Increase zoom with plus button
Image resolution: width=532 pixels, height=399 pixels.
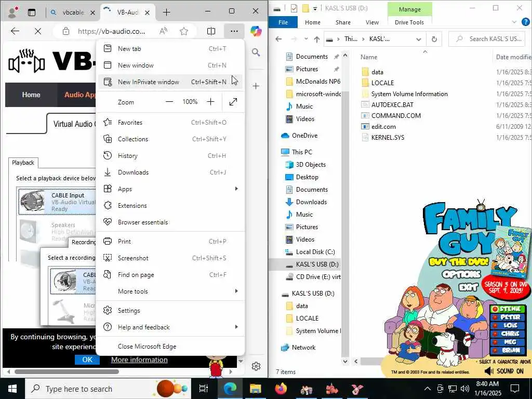pyautogui.click(x=211, y=102)
